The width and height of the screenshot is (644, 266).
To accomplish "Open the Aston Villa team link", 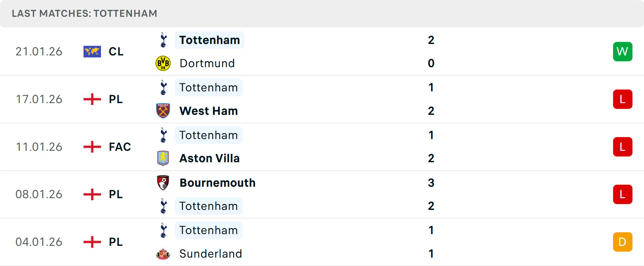I will (209, 158).
